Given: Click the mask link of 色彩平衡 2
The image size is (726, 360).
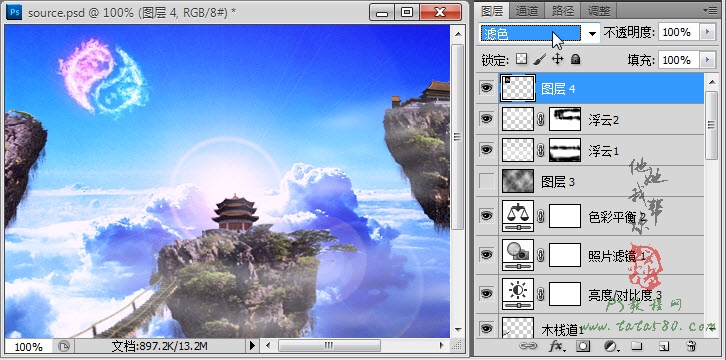Looking at the screenshot, I should 541,216.
